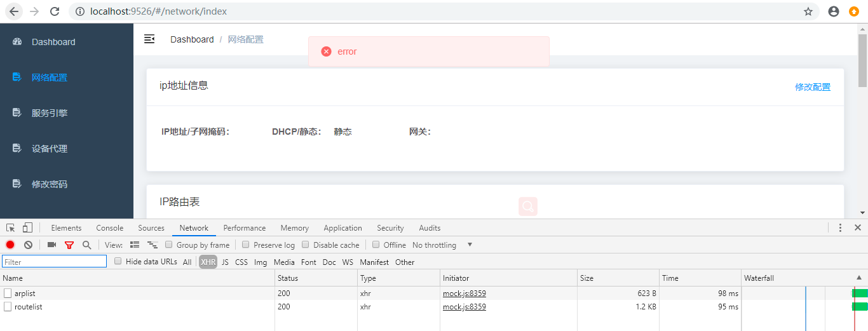This screenshot has height=331, width=868.
Task: Switch to the Performance tab
Action: [245, 228]
